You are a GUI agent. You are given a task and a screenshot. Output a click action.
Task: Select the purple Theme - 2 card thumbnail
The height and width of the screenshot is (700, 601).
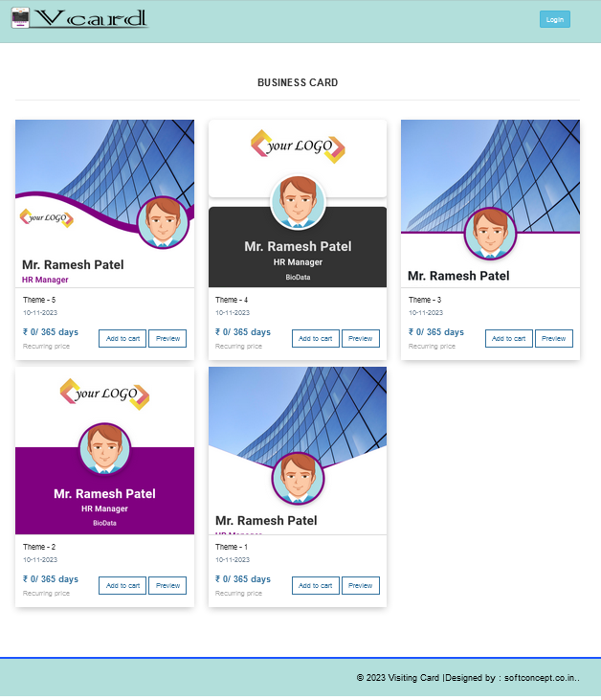click(104, 450)
